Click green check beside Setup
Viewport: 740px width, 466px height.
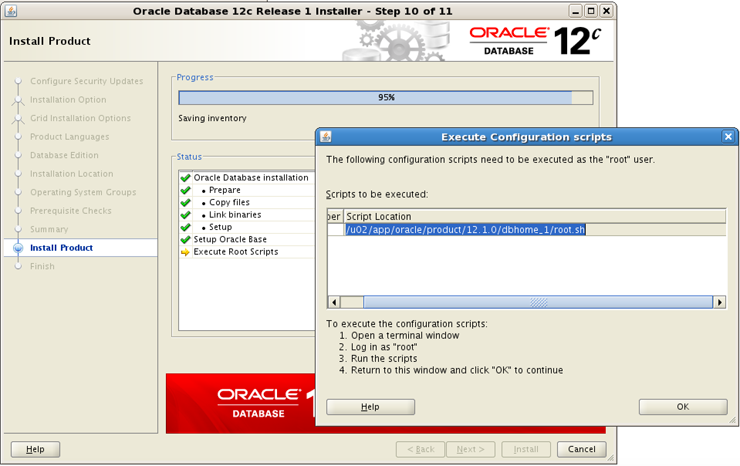pos(185,227)
